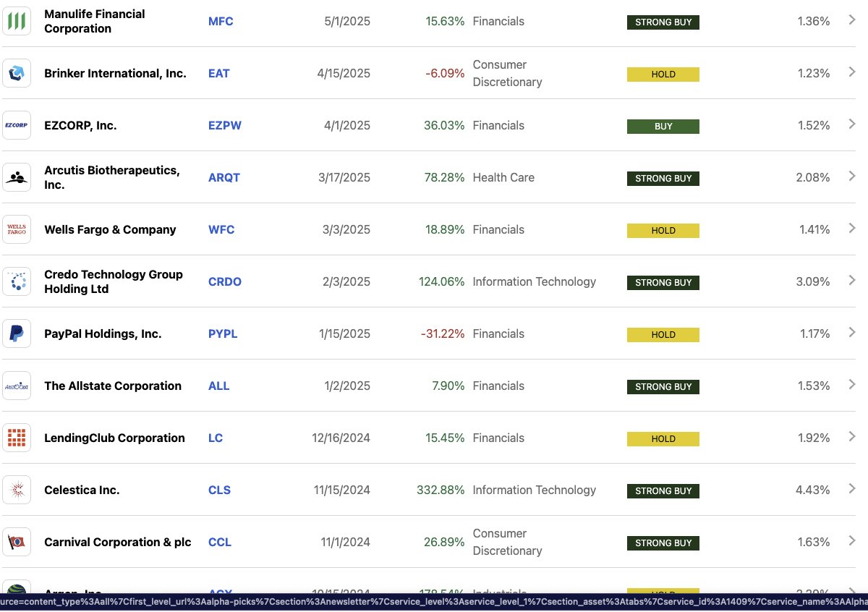The height and width of the screenshot is (612, 868).
Task: Click the Celestica logo icon
Action: coord(17,490)
